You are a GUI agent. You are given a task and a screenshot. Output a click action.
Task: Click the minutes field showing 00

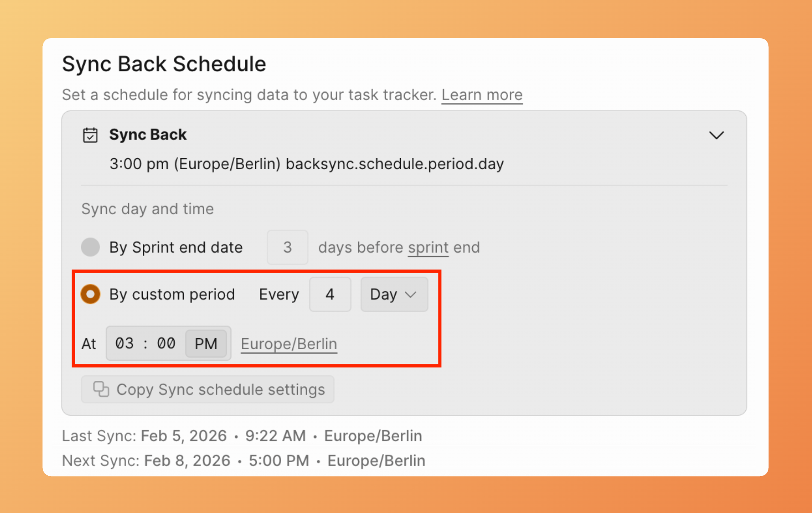point(166,343)
